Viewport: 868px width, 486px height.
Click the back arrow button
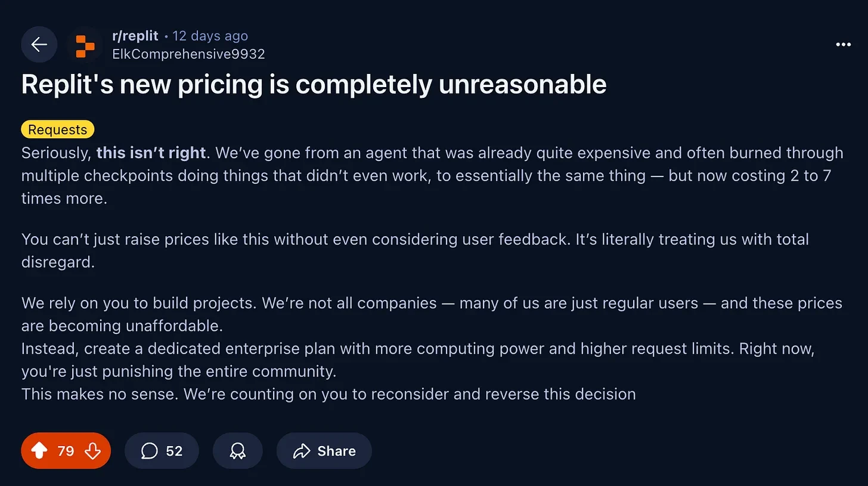pyautogui.click(x=39, y=45)
